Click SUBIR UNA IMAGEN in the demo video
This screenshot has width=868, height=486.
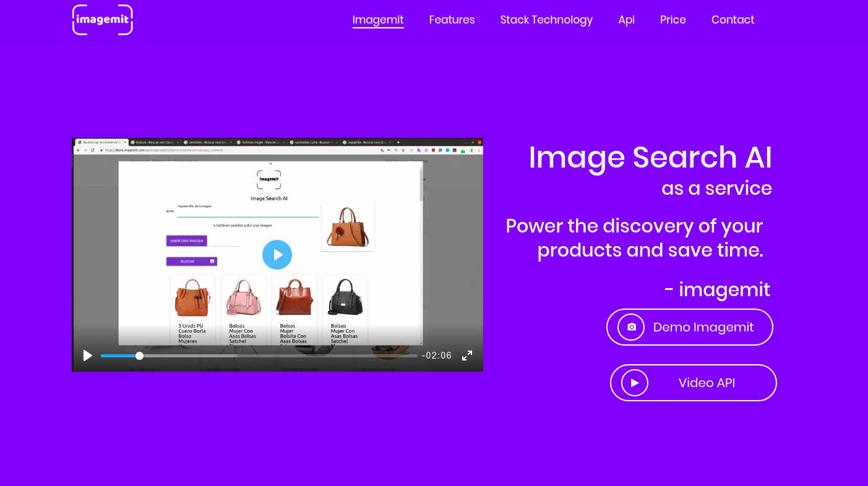point(187,241)
